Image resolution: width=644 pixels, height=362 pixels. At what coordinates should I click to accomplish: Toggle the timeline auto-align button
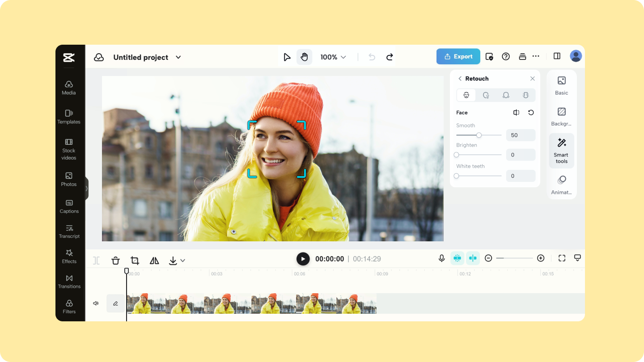tap(473, 258)
